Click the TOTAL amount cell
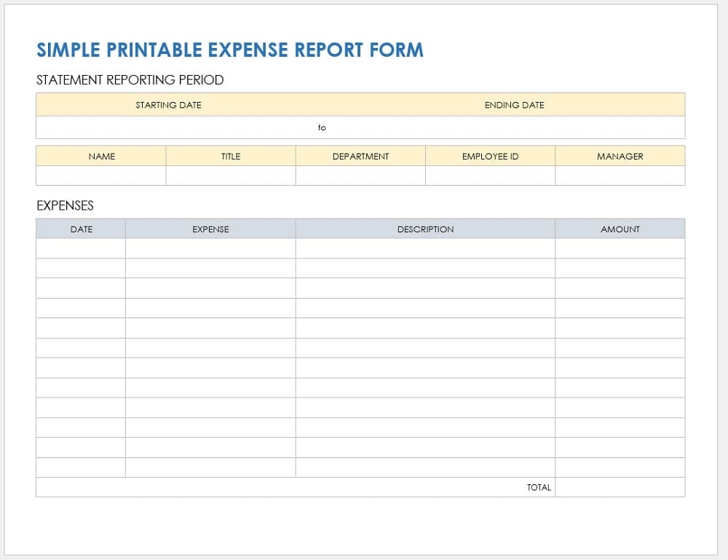The height and width of the screenshot is (560, 728). 620,487
